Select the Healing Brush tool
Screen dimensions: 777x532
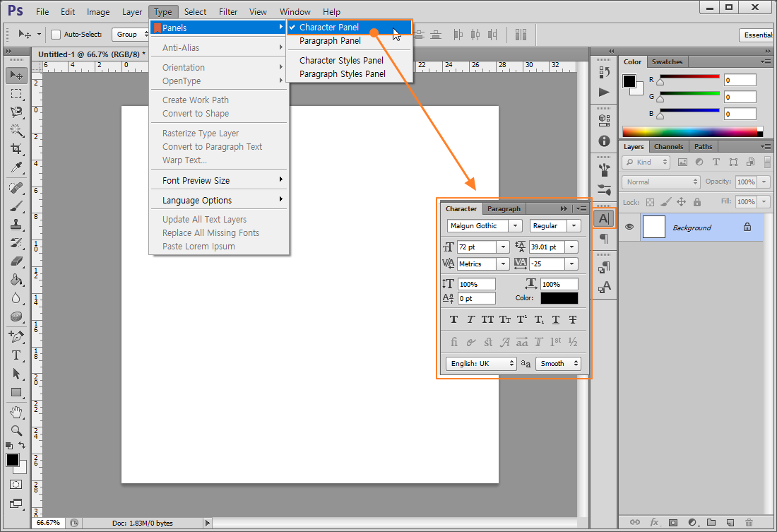[16, 188]
